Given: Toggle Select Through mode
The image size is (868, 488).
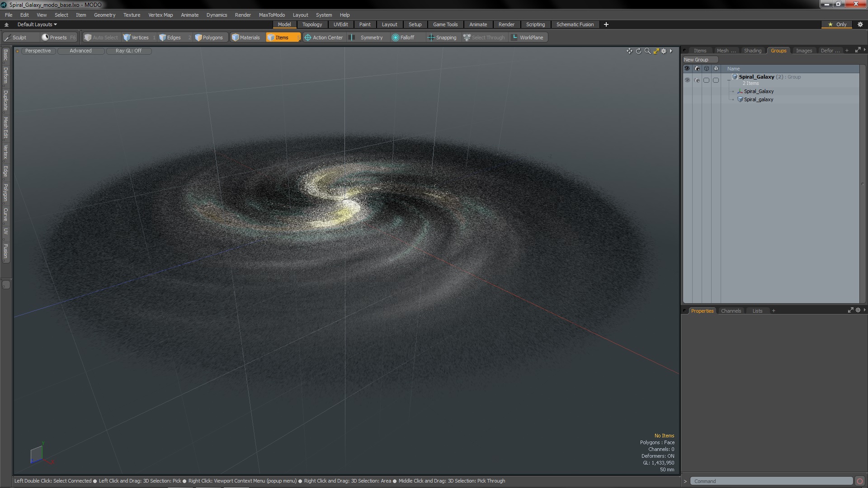Looking at the screenshot, I should [484, 38].
